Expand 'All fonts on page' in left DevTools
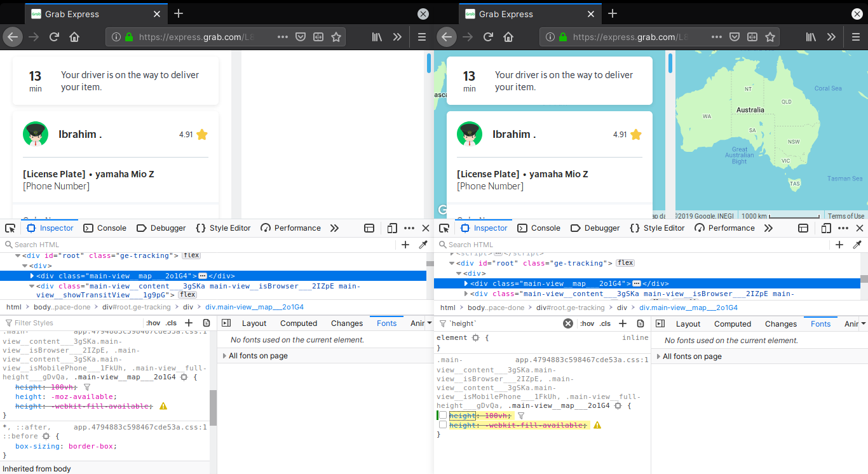Screen dimensions: 868x474 click(225, 356)
